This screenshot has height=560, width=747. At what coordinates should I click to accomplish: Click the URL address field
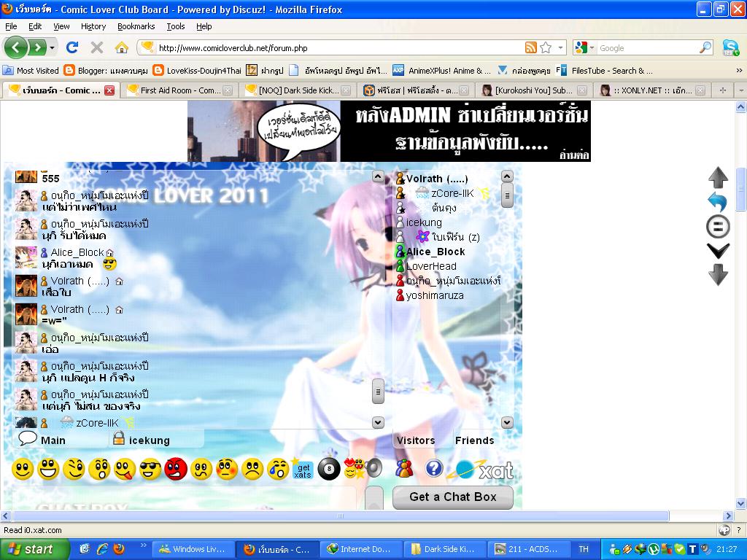pyautogui.click(x=339, y=47)
